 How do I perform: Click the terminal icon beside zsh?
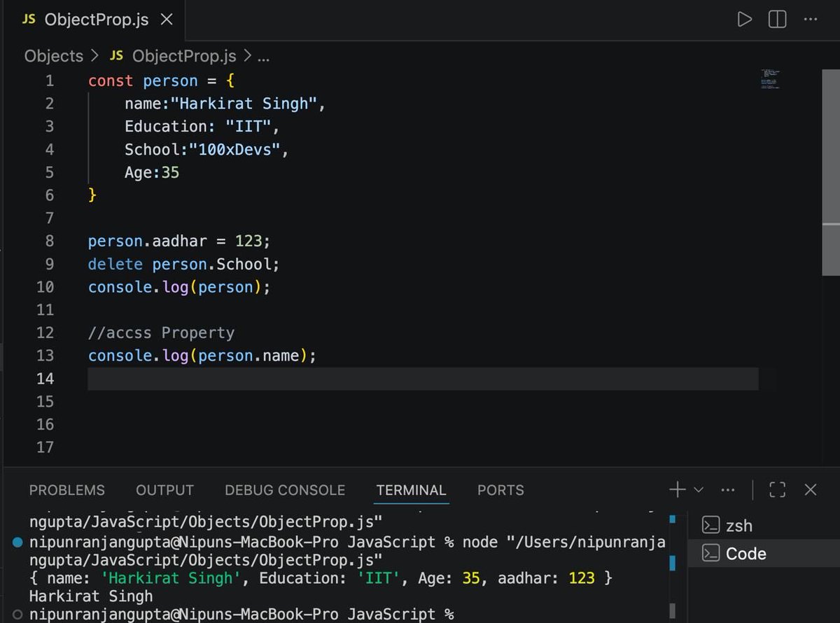pos(710,526)
